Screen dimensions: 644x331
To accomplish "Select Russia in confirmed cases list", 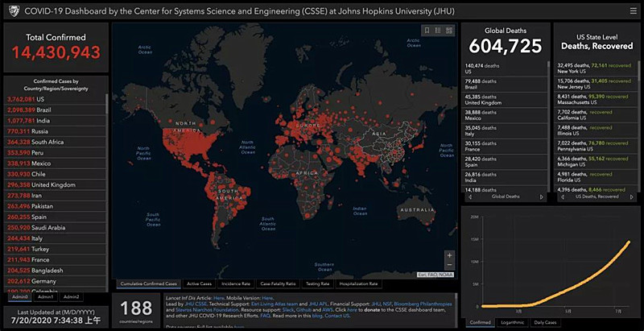I will (x=56, y=131).
